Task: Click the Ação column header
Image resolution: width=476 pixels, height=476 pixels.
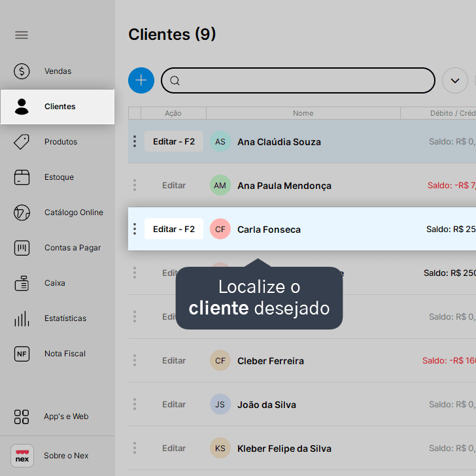Action: [x=173, y=113]
